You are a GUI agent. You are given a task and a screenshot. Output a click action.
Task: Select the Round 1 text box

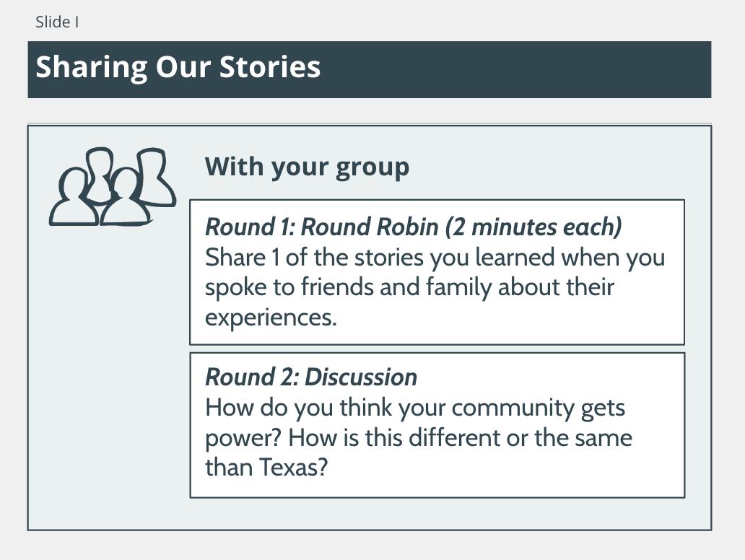pyautogui.click(x=437, y=272)
